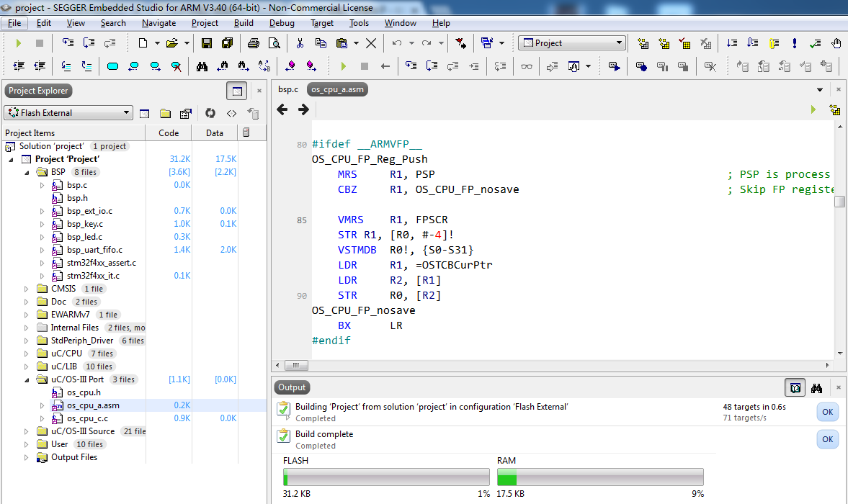848x504 pixels.
Task: Open the Build menu
Action: coord(244,23)
